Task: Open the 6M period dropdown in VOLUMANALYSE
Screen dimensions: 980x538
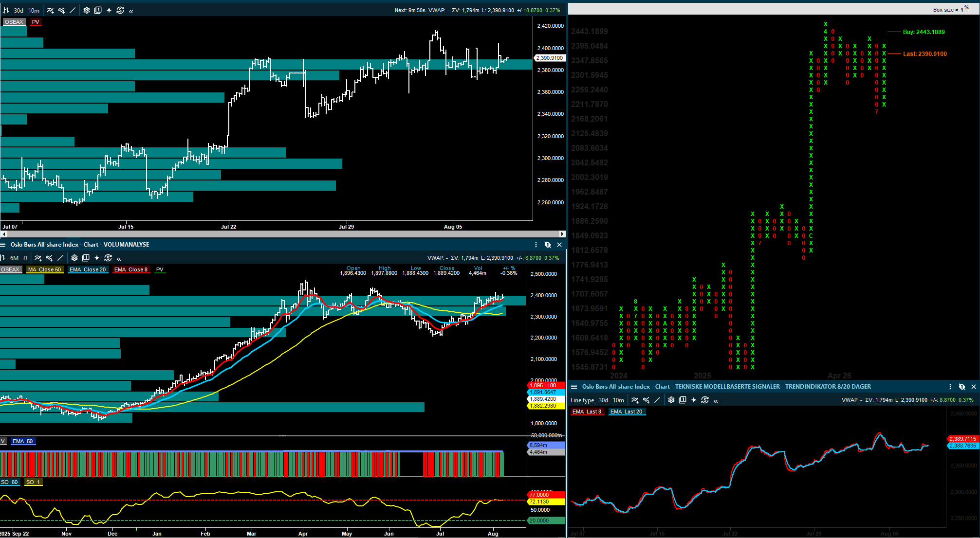Action: 14,258
